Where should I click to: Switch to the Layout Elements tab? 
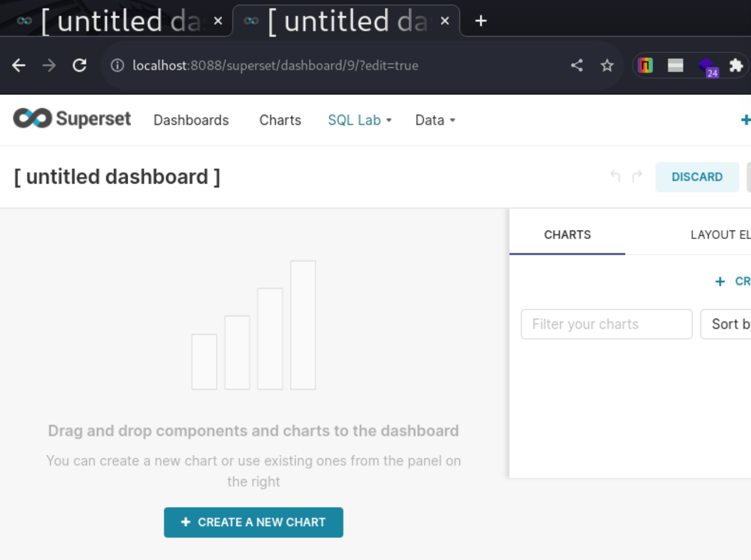(720, 235)
